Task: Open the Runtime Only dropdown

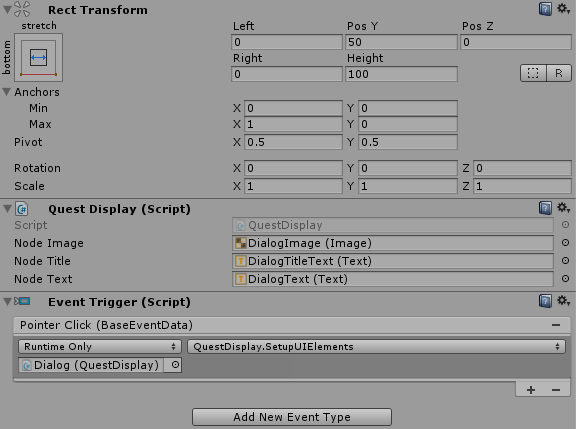Action: click(x=100, y=346)
